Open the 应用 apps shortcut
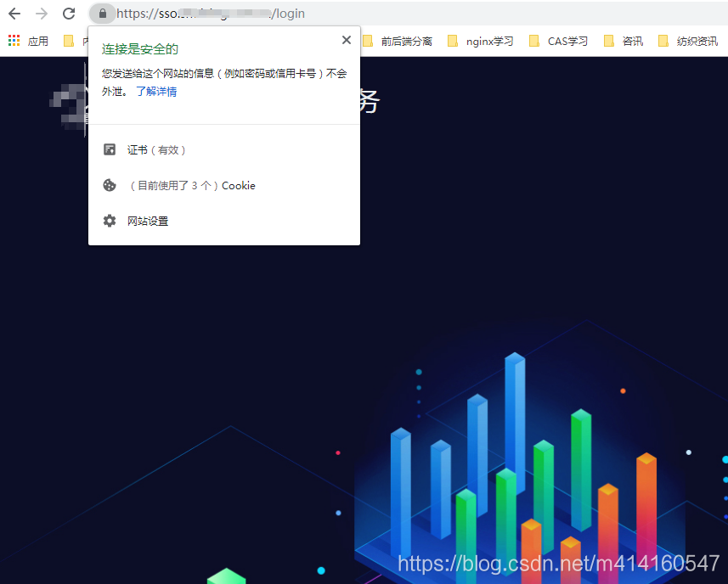Viewport: 728px width, 584px height. click(x=28, y=42)
